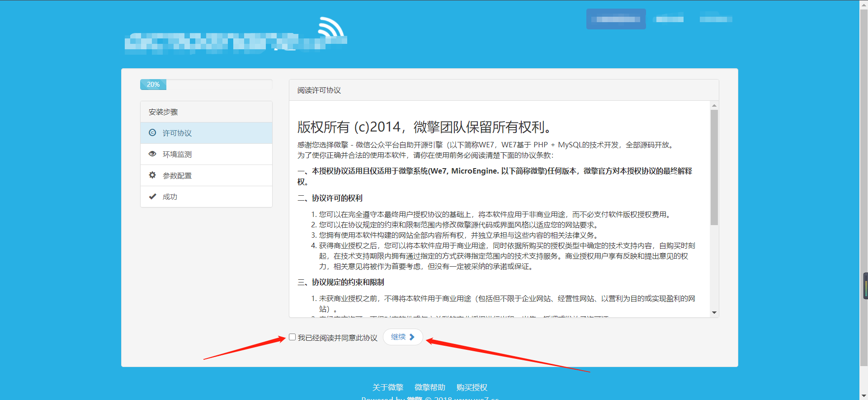Open the 购买授权 footer link

point(472,387)
